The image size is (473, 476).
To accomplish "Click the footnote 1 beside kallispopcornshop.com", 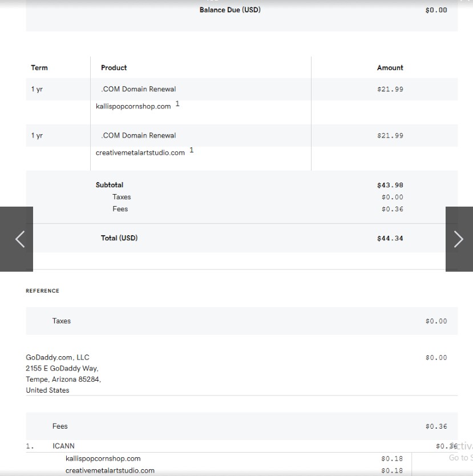I will 177,104.
